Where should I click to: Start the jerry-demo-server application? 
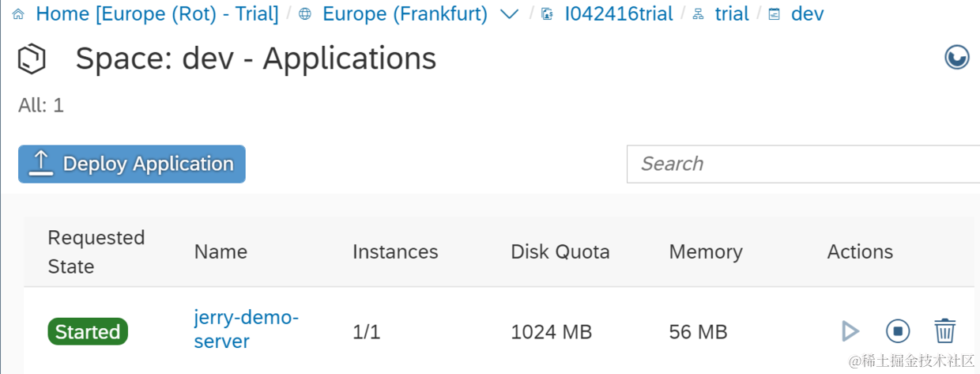pos(850,331)
